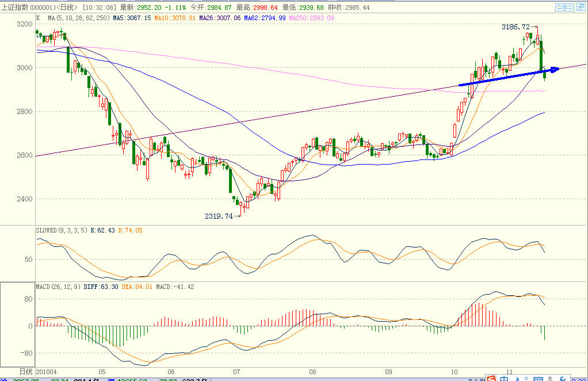
Task: Click the 201004 date label on time axis
Action: tap(46, 372)
